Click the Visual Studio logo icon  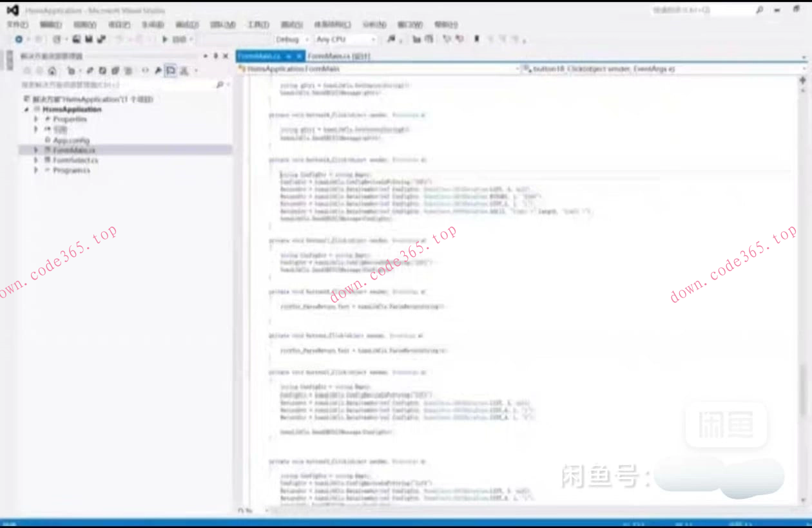tap(13, 10)
